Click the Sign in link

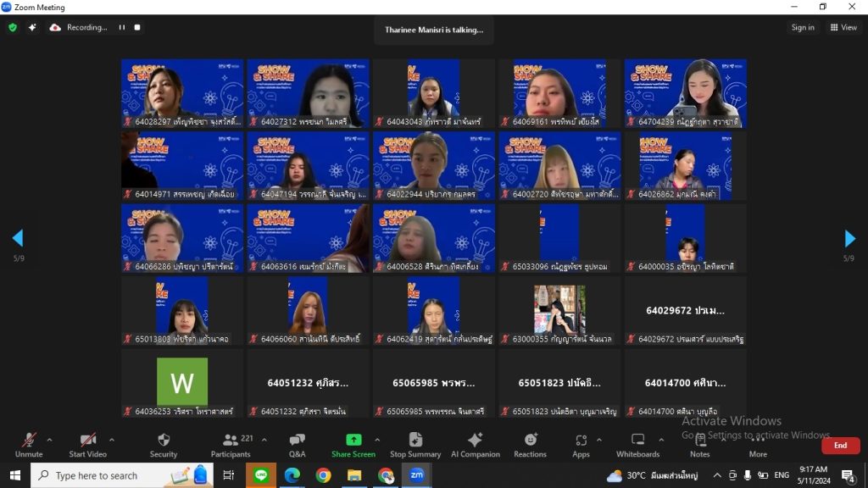(x=803, y=27)
